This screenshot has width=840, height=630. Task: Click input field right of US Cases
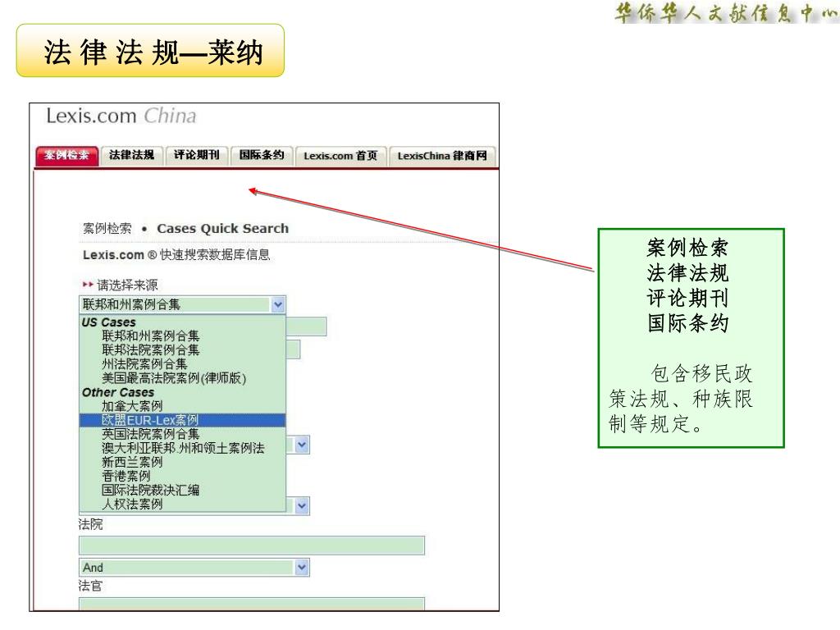coord(306,326)
